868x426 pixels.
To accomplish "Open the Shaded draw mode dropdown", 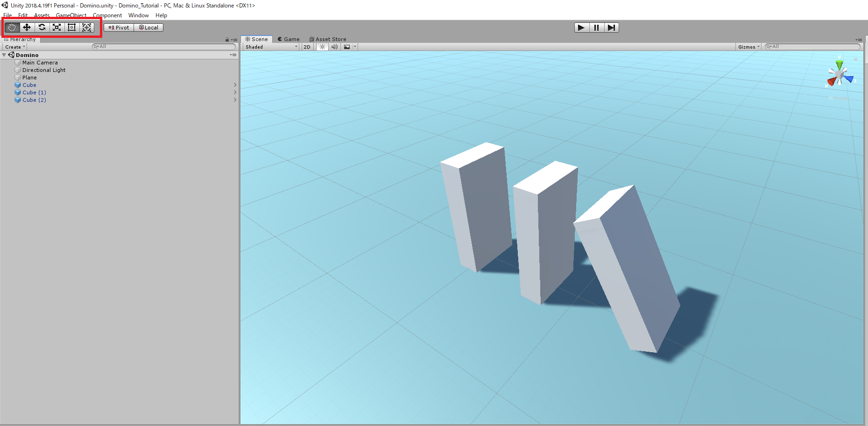I will pyautogui.click(x=271, y=47).
